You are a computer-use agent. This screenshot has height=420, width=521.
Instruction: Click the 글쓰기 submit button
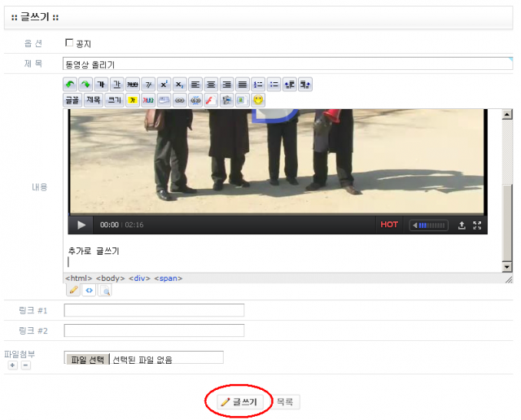pos(239,402)
